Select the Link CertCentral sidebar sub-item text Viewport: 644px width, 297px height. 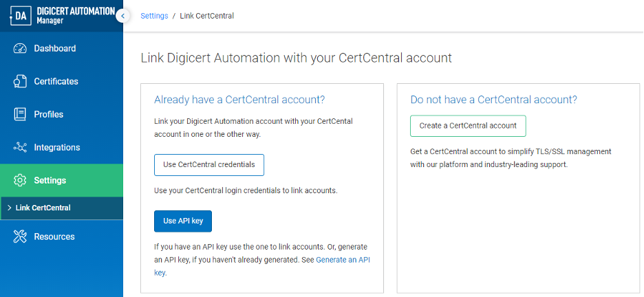43,208
